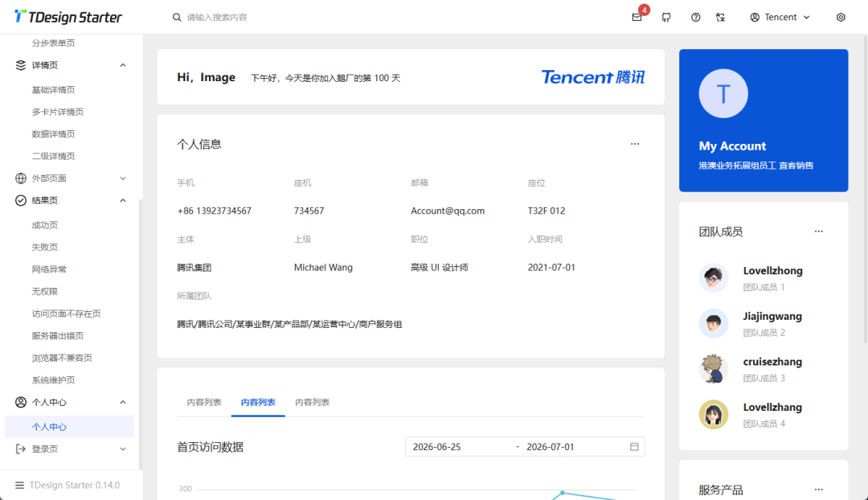Click cruisezhang's avatar
Viewport: 868px width, 500px height.
713,369
